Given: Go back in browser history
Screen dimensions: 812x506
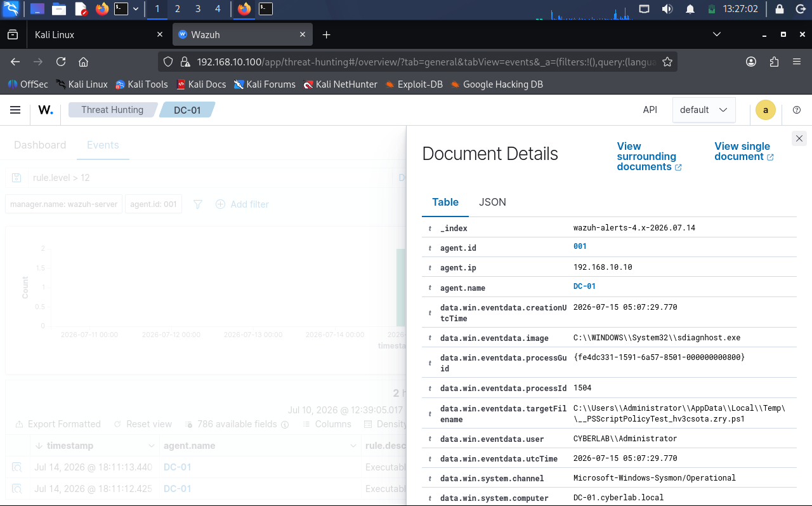Looking at the screenshot, I should tap(15, 62).
